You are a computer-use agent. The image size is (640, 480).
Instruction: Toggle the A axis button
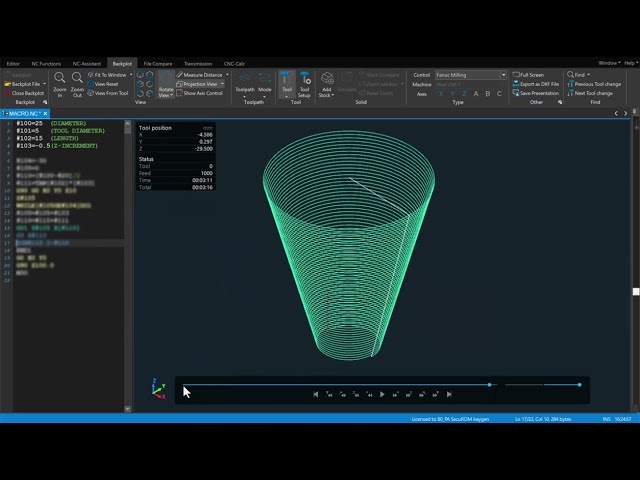(476, 94)
